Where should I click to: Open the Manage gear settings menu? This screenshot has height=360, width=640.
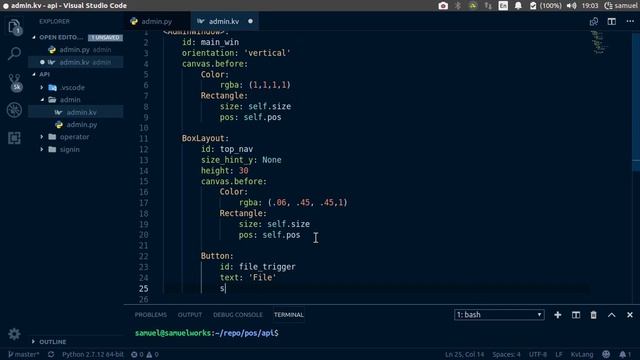click(14, 334)
